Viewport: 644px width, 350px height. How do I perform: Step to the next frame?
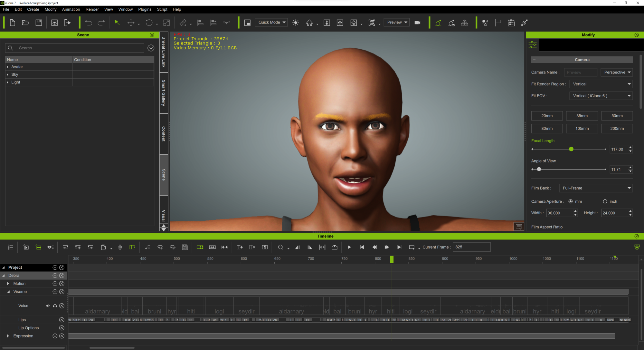coord(387,247)
